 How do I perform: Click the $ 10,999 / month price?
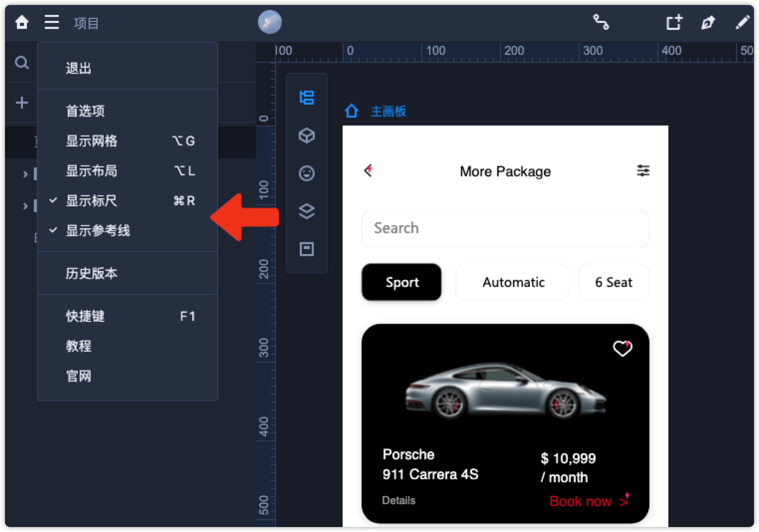[x=568, y=468]
